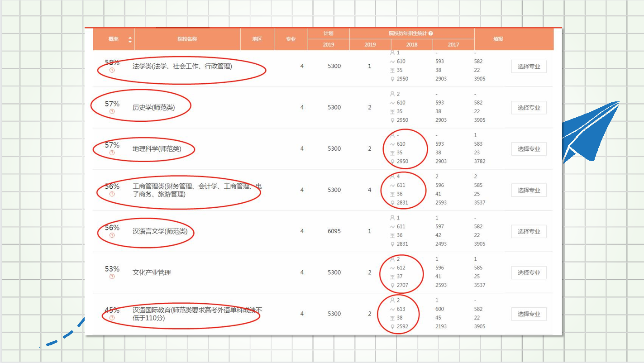Select the 2017 statistics column header

click(x=453, y=45)
